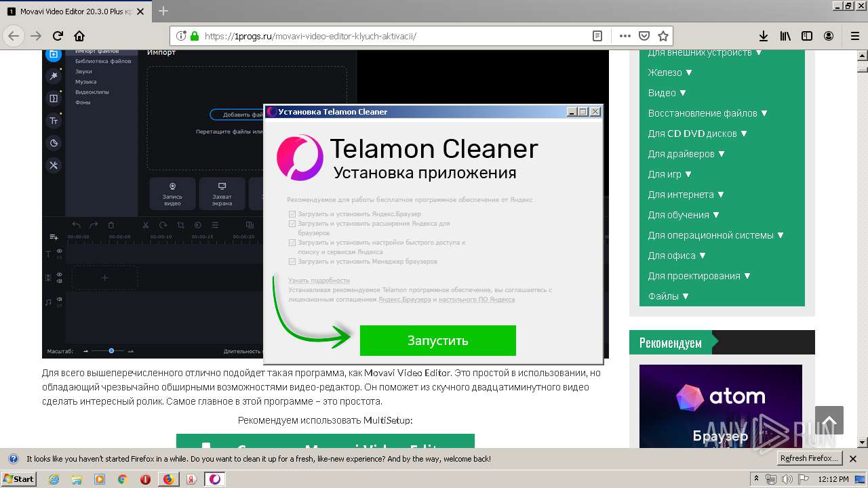This screenshot has width=868, height=488.
Task: Expand Восстановление файлов category
Action: click(x=708, y=113)
